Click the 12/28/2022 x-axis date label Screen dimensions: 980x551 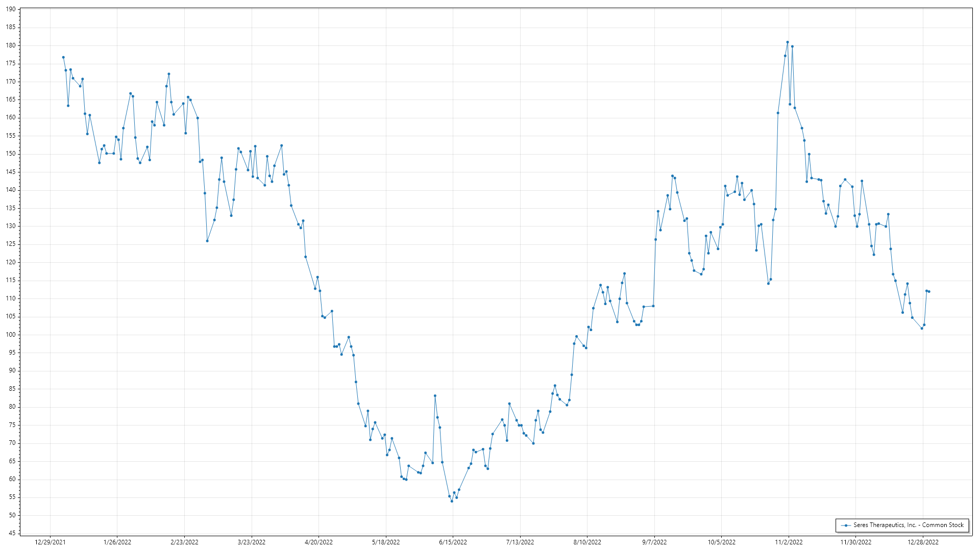(x=923, y=542)
